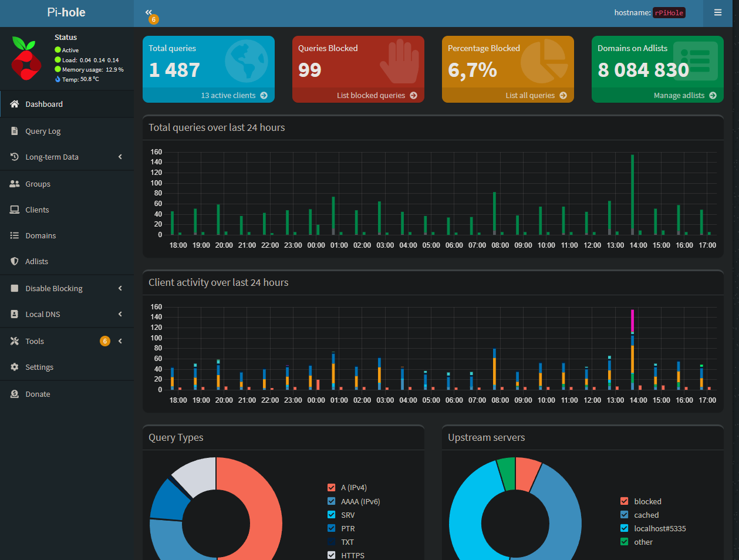Viewport: 739px width, 560px height.
Task: Open Groups menu item
Action: click(67, 184)
